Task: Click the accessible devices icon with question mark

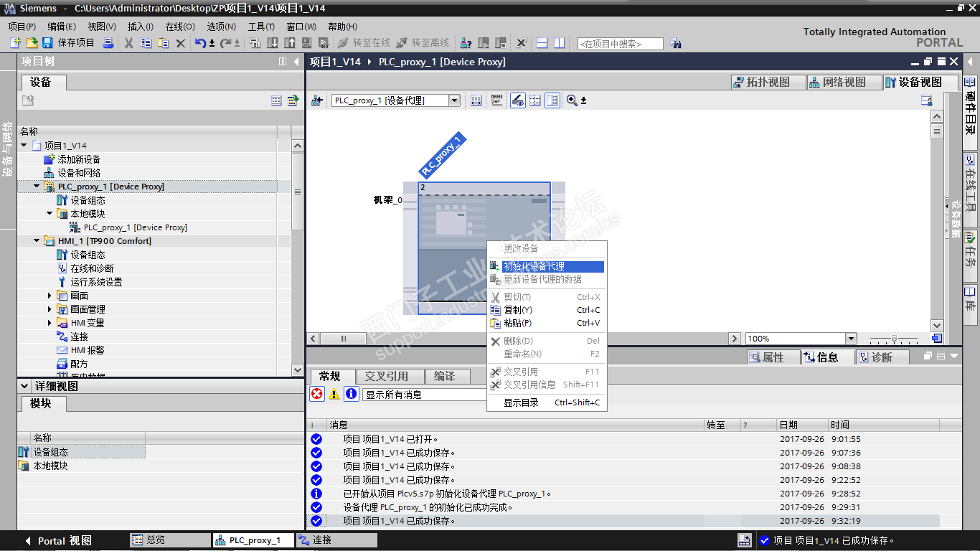Action: pyautogui.click(x=466, y=43)
